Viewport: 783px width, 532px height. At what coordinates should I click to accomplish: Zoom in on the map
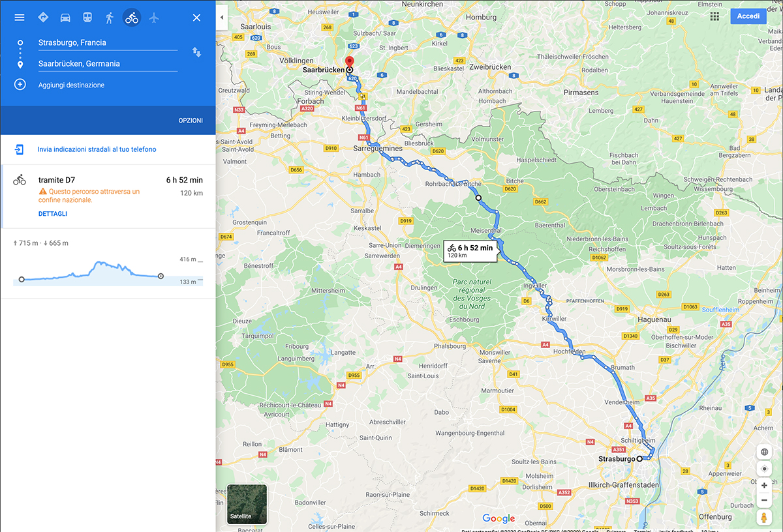point(764,486)
